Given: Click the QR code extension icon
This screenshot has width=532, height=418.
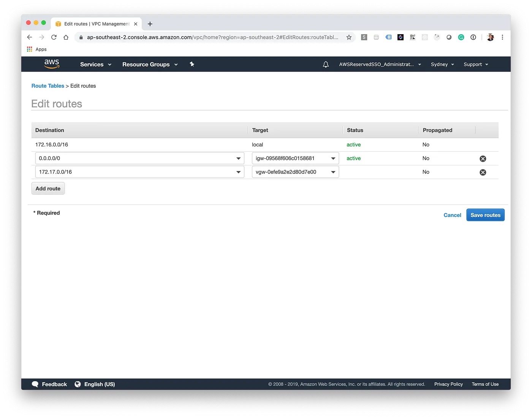Looking at the screenshot, I should [413, 37].
